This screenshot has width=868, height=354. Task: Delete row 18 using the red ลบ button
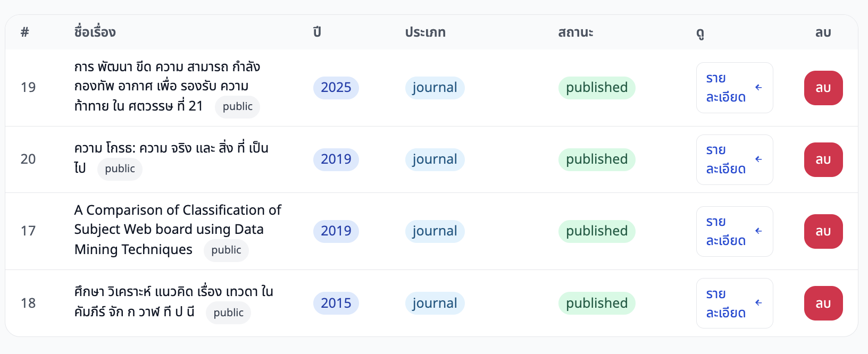click(x=823, y=303)
